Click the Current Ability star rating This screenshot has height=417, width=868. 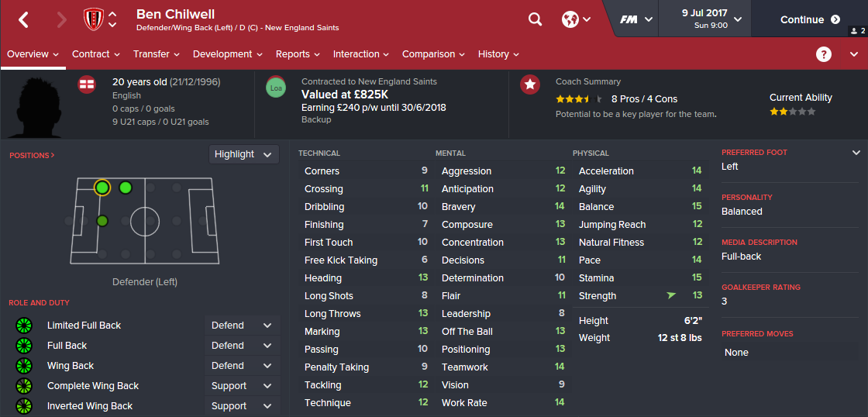click(x=791, y=112)
